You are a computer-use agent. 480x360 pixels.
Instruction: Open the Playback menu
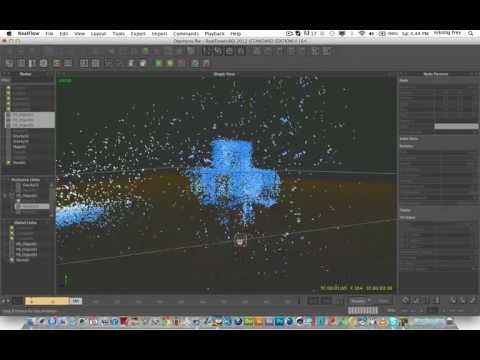(x=214, y=34)
